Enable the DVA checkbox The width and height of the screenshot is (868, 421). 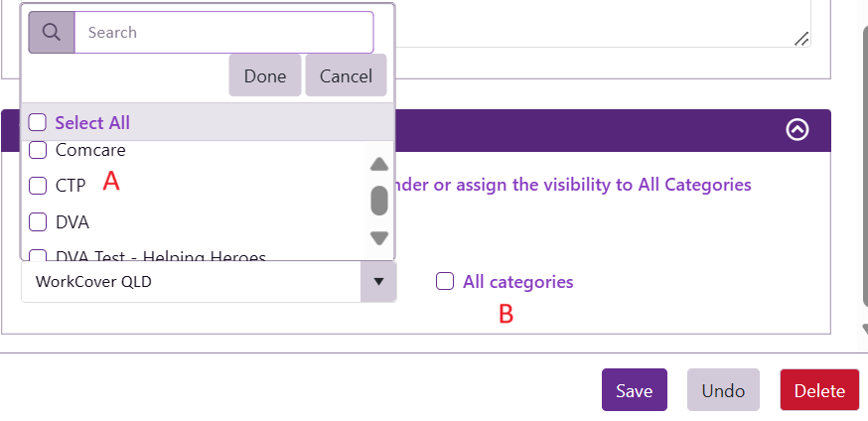tap(38, 221)
